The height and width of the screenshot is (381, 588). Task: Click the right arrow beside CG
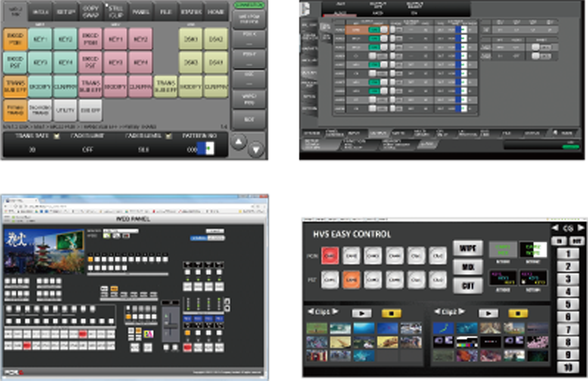coord(582,228)
